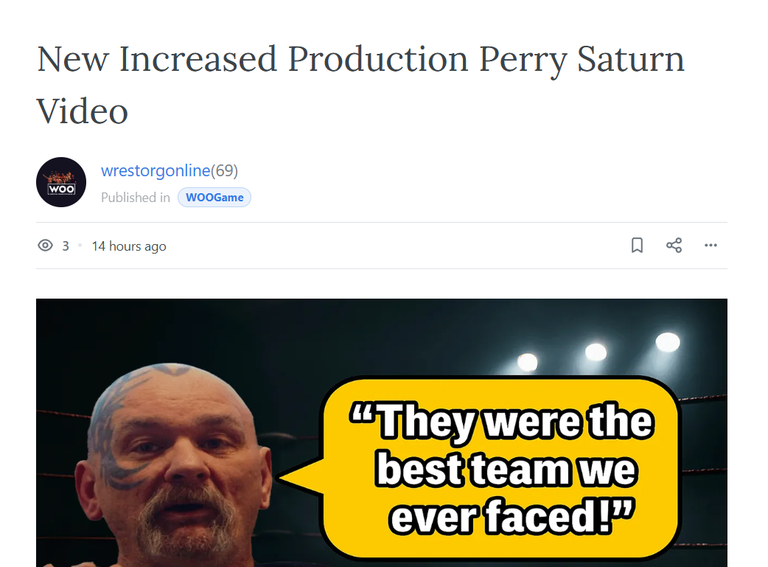Screen dimensions: 768x567
Task: Click the Perry Saturn name in title
Action: point(581,59)
